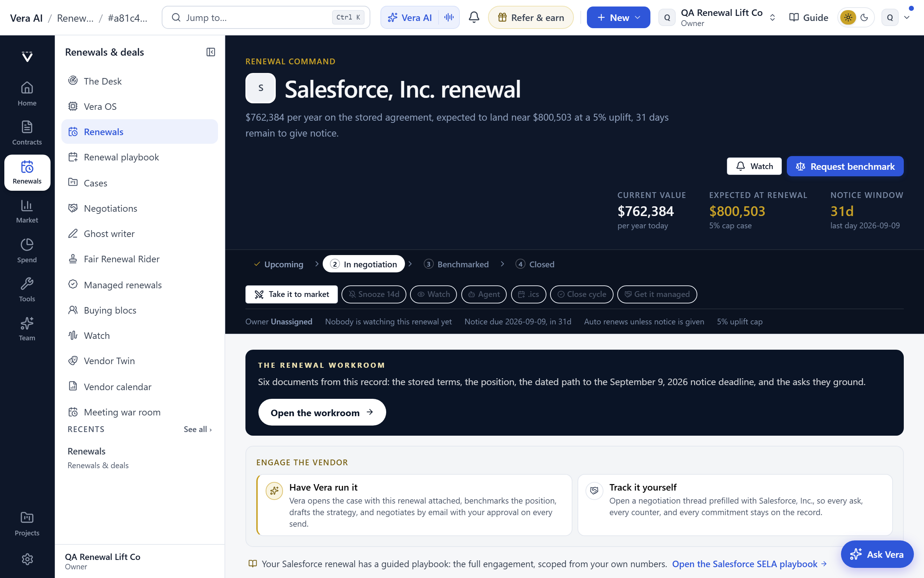Open the notifications bell
The height and width of the screenshot is (578, 924).
474,17
